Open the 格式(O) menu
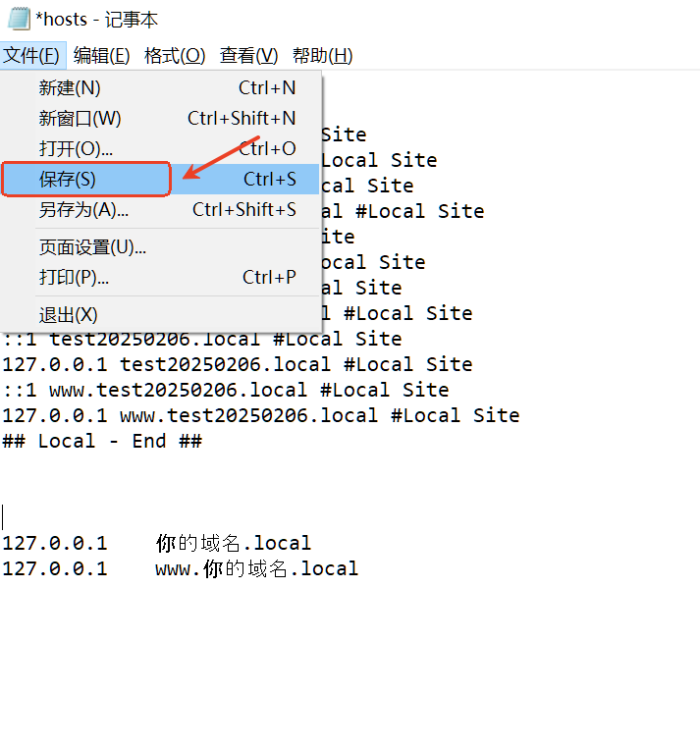This screenshot has height=749, width=700. tap(175, 56)
